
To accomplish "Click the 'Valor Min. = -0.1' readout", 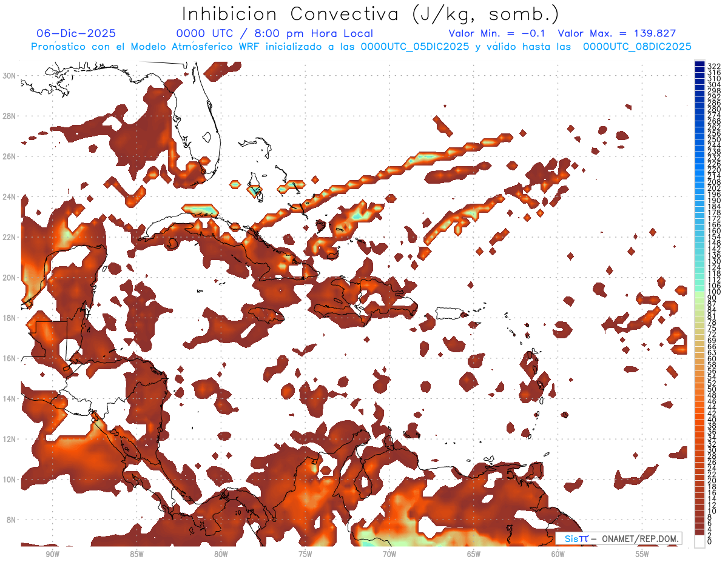I will pos(498,33).
